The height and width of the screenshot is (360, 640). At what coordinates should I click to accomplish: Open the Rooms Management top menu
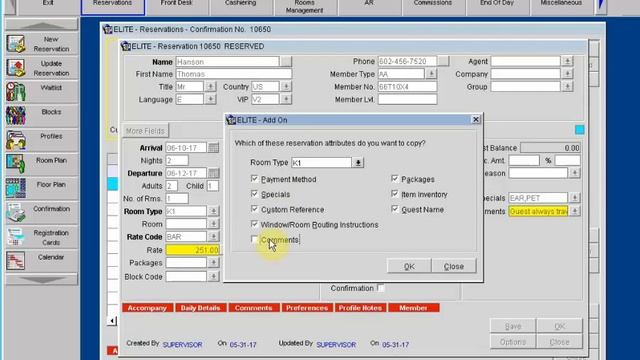(x=304, y=7)
